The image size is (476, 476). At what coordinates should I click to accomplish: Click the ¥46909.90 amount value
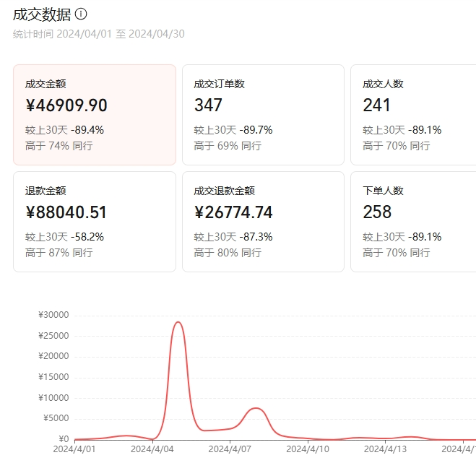pyautogui.click(x=66, y=106)
